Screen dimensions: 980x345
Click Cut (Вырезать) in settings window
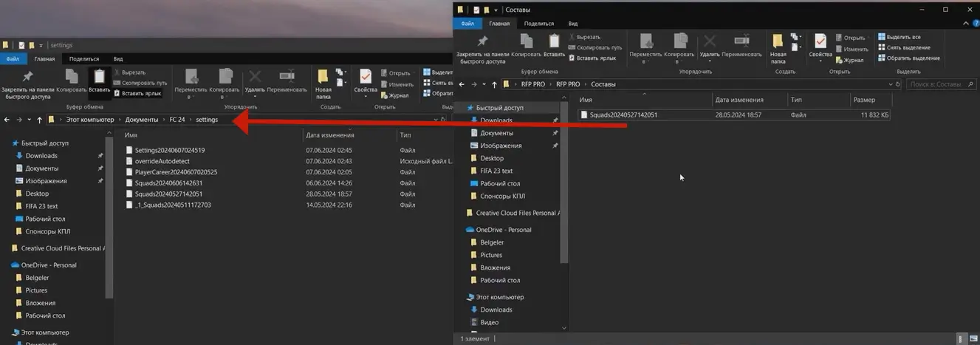coord(129,72)
